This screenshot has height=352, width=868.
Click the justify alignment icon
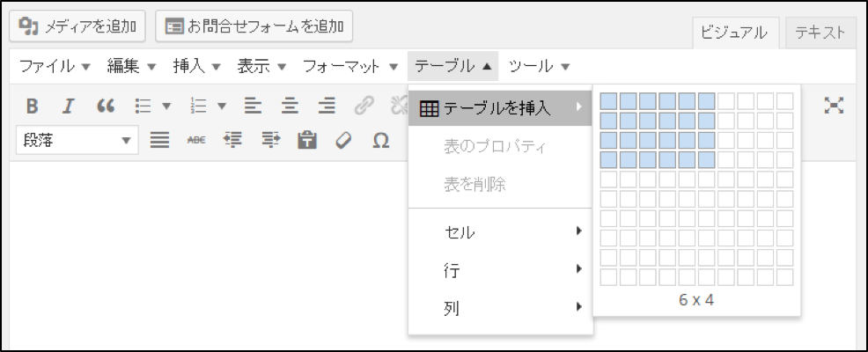pos(159,140)
